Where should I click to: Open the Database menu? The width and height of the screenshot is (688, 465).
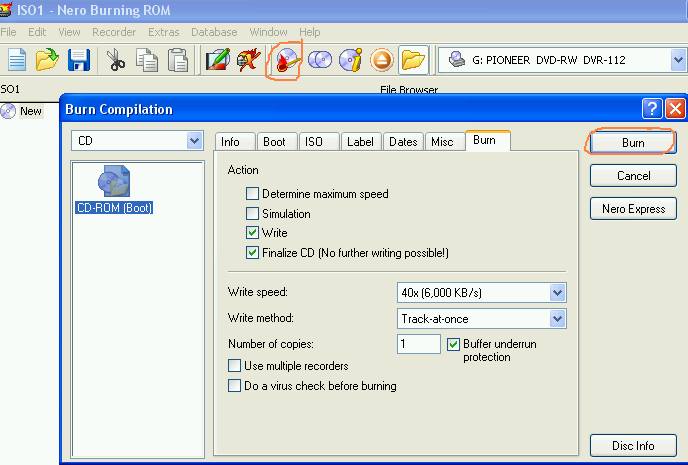214,32
